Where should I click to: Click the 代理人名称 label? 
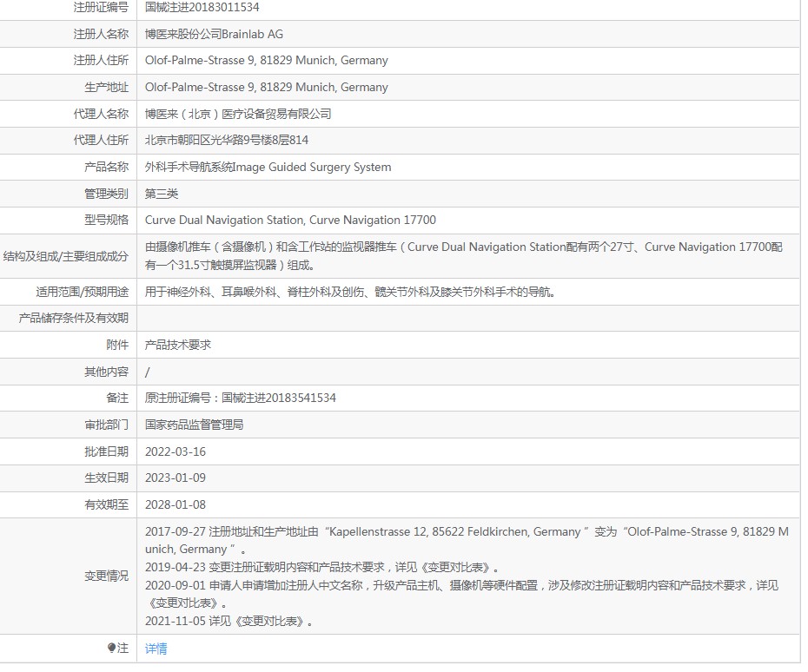click(x=101, y=114)
